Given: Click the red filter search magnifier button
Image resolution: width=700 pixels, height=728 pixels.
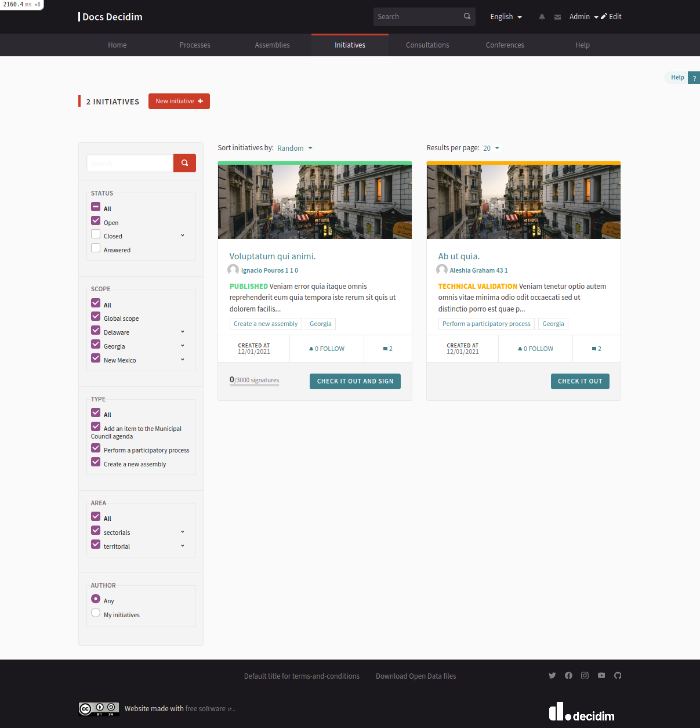Looking at the screenshot, I should click(x=184, y=163).
